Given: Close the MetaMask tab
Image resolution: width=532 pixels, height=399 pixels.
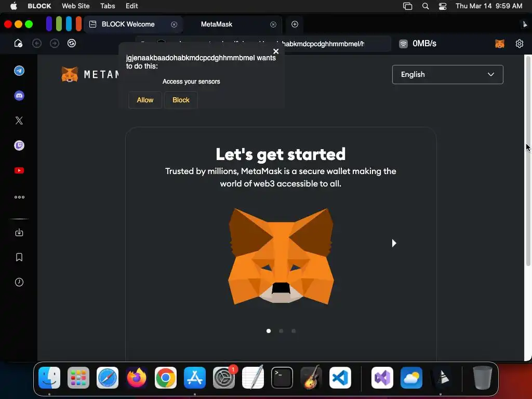Looking at the screenshot, I should (273, 24).
